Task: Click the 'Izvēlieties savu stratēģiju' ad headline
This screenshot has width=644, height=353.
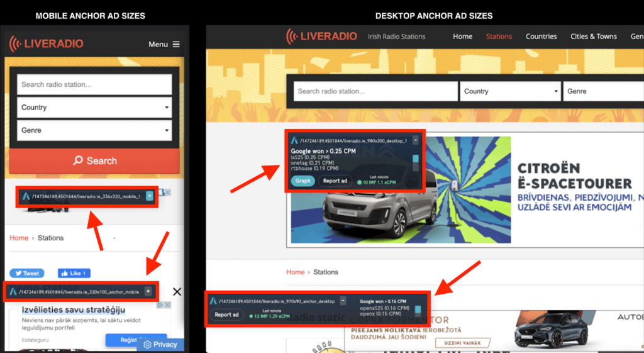Action: tap(74, 310)
